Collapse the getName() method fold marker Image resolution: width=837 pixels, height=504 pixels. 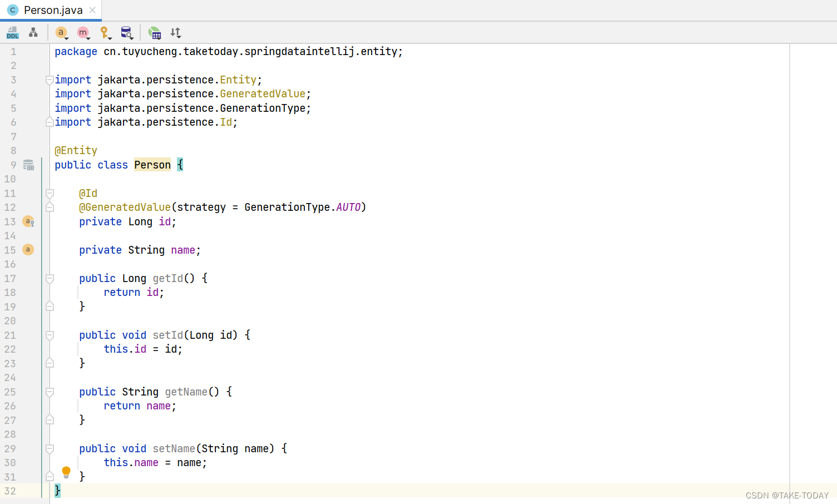tap(50, 392)
